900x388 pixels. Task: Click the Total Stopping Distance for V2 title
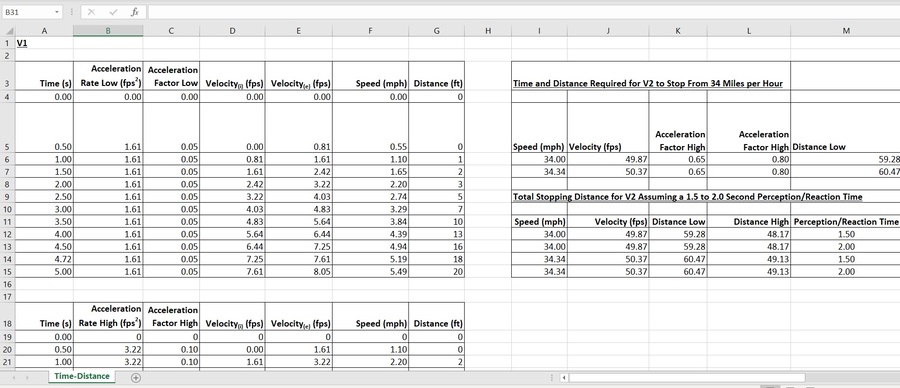click(688, 197)
